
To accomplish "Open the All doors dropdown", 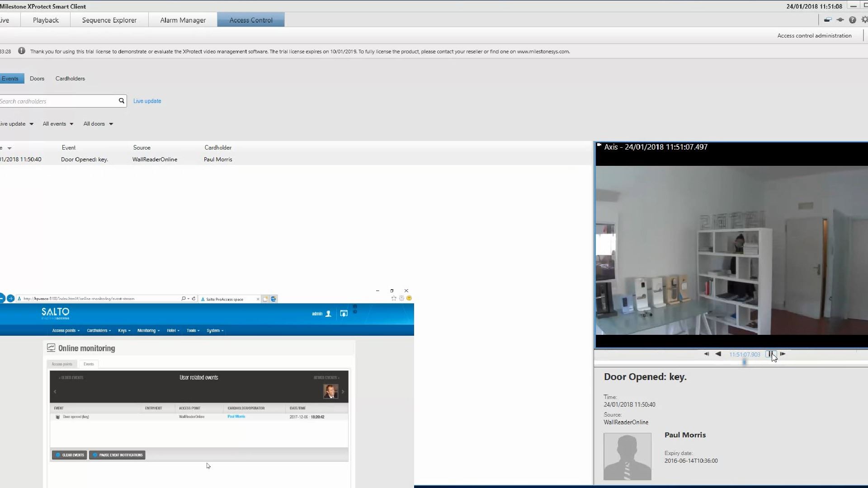I will point(98,124).
